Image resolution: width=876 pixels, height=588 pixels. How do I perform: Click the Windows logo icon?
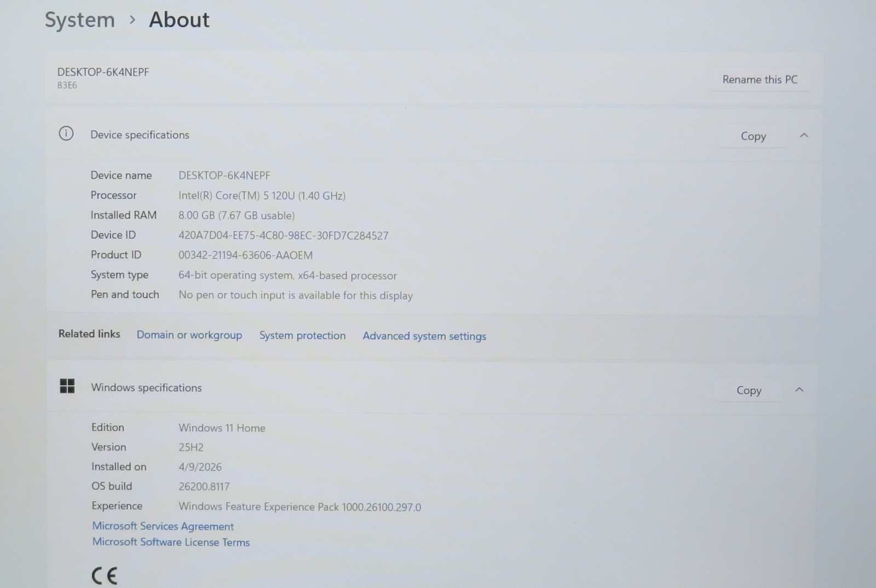(67, 386)
